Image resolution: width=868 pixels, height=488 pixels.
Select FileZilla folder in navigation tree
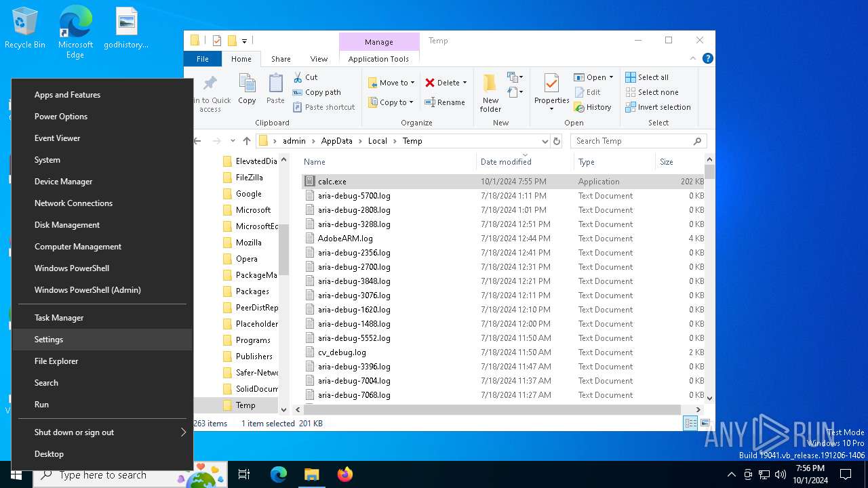[249, 178]
